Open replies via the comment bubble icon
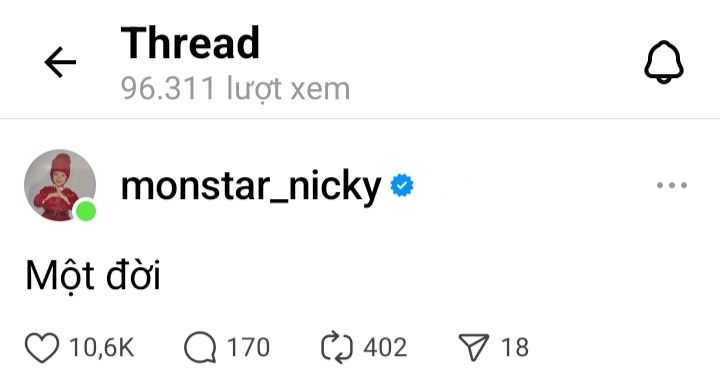720x389 pixels. click(200, 347)
